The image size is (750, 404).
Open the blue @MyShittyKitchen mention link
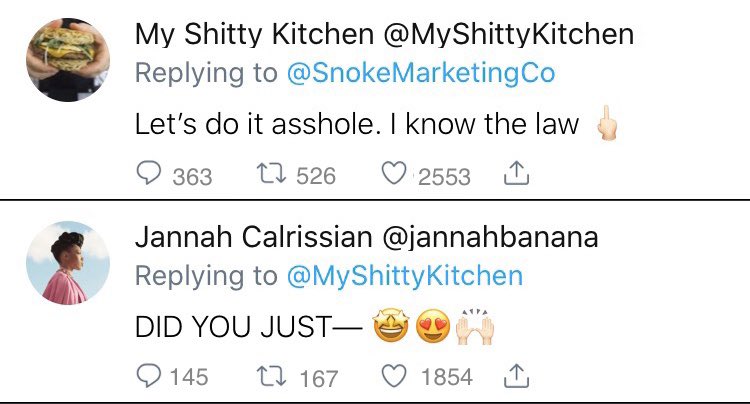pos(405,276)
